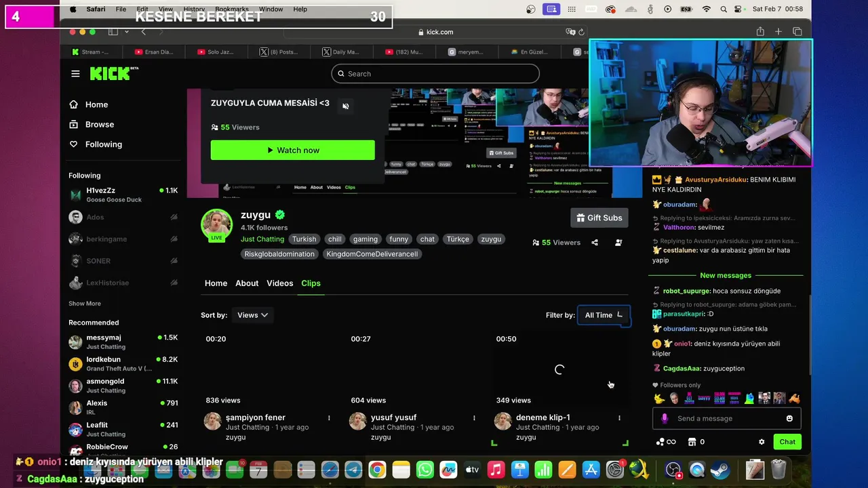Switch to the channel Videos tab
The width and height of the screenshot is (868, 488).
tap(280, 283)
